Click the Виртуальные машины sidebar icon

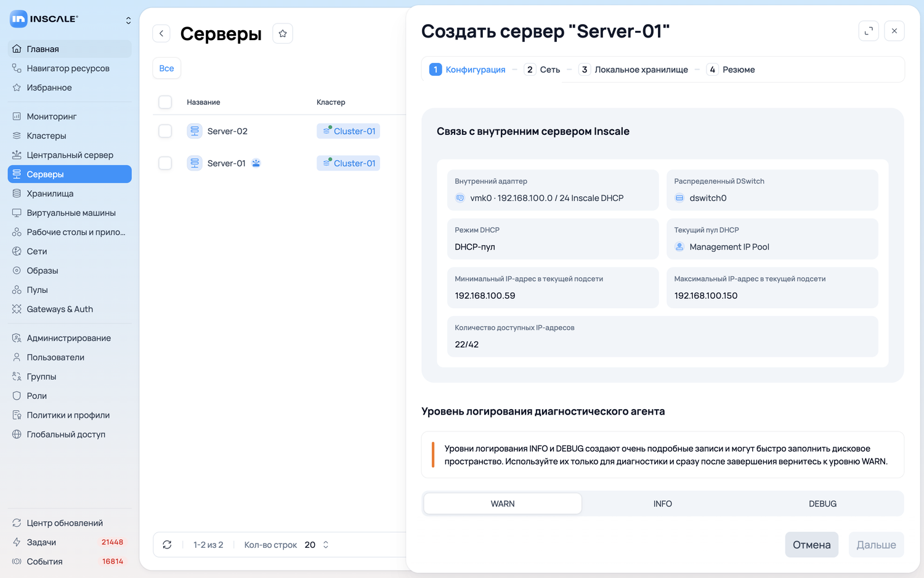click(17, 213)
